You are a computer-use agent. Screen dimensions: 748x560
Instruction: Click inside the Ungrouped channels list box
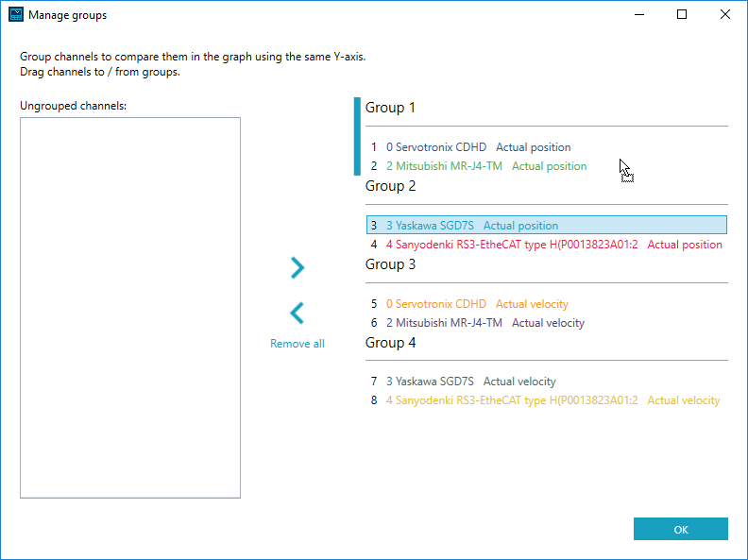(130, 307)
